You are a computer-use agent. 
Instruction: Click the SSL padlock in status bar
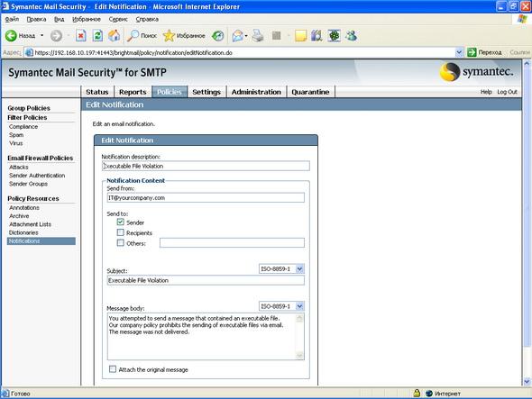[x=417, y=394]
